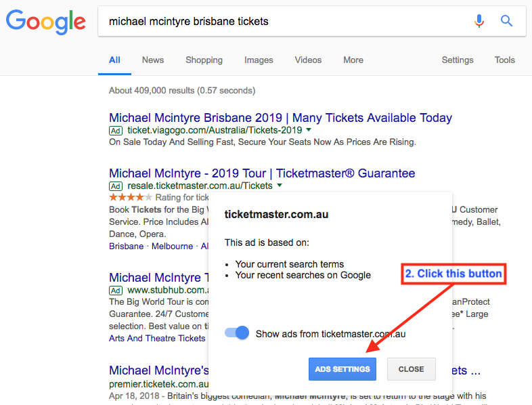This screenshot has height=405, width=532.
Task: Click the ADS SETTINGS button
Action: pos(342,369)
